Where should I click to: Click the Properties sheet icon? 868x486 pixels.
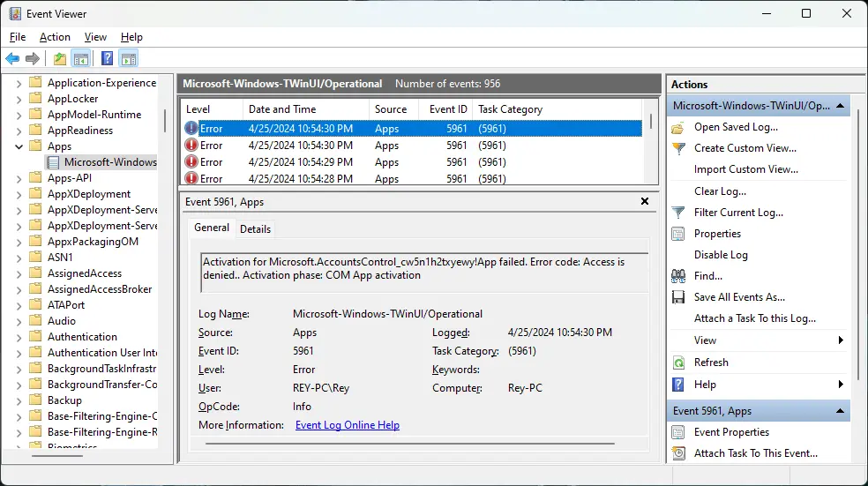678,234
